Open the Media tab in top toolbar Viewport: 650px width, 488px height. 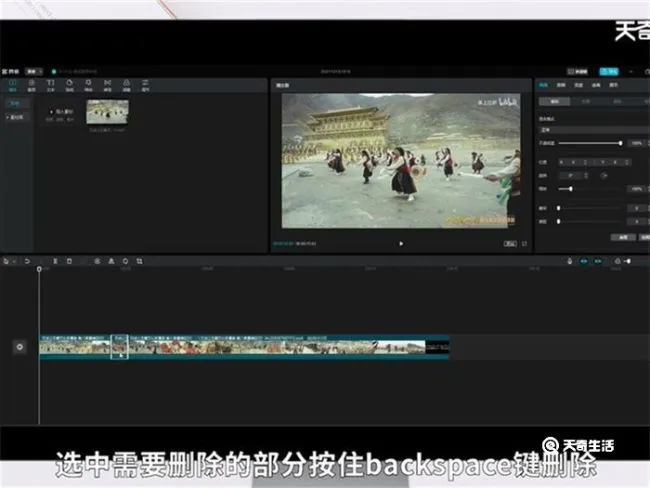pyautogui.click(x=12, y=85)
